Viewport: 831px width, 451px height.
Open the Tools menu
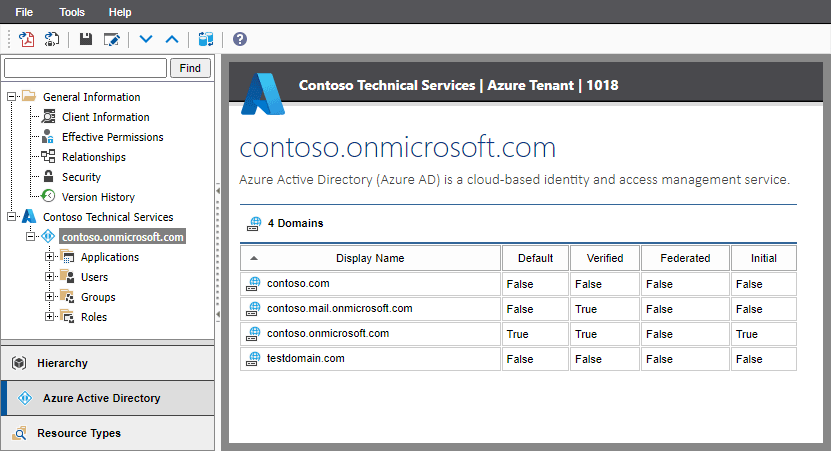tap(72, 12)
